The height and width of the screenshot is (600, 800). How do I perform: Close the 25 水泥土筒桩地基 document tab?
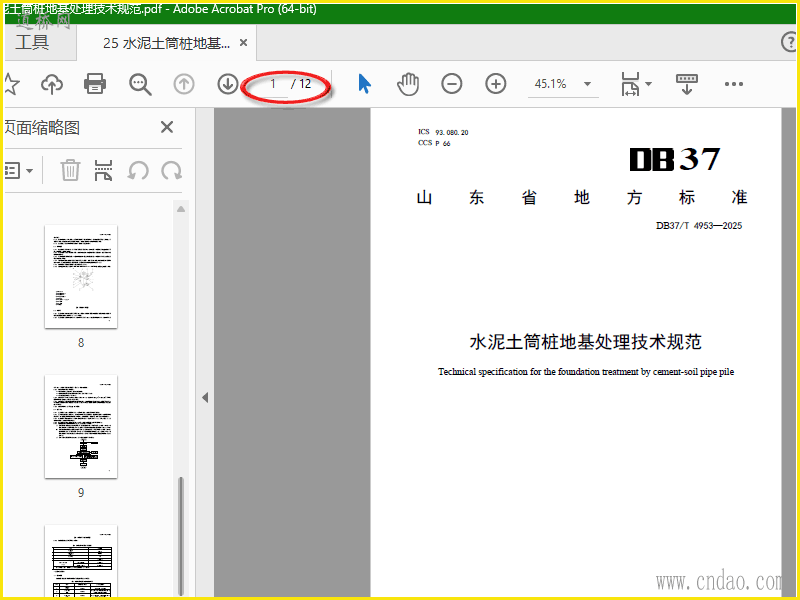pyautogui.click(x=244, y=43)
